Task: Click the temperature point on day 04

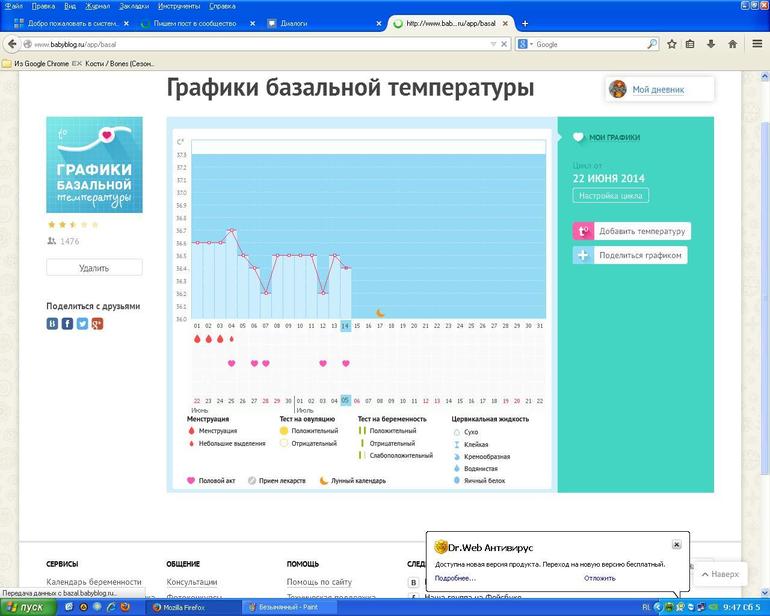Action: tap(231, 230)
